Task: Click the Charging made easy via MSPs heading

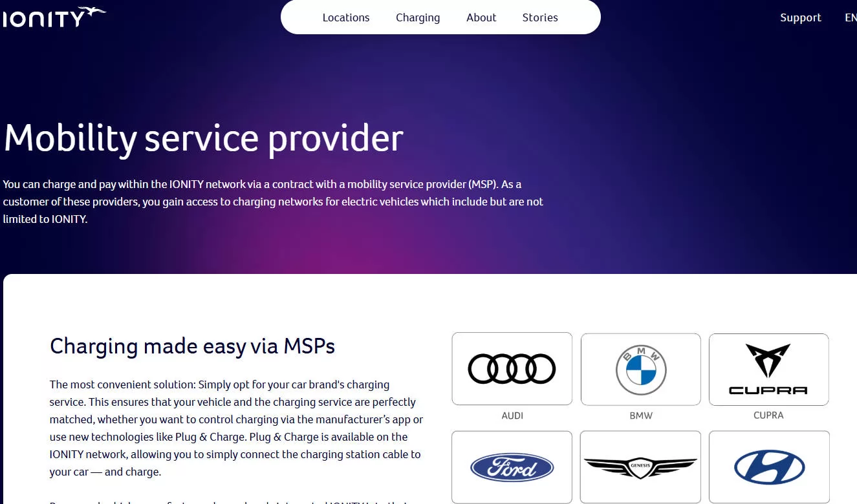Action: tap(192, 346)
